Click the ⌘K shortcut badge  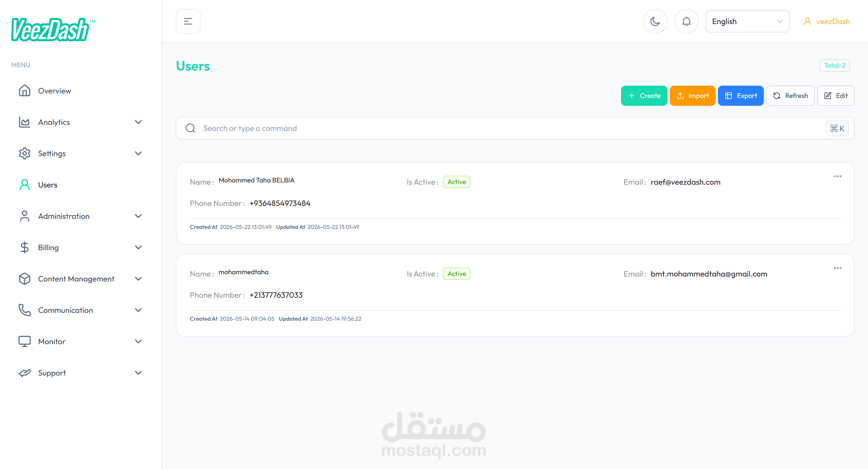tap(837, 128)
